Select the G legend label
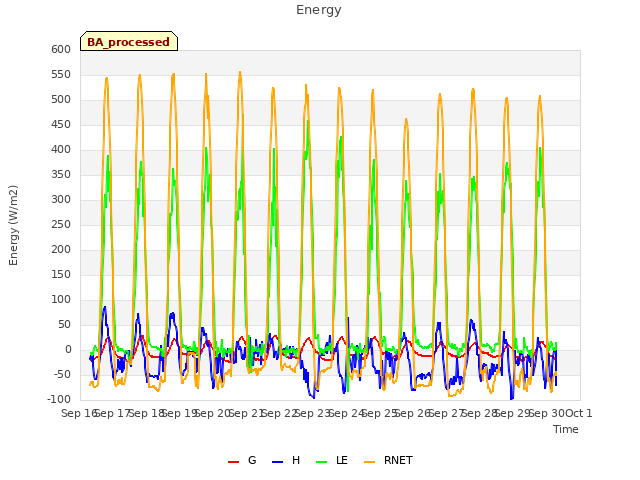640x480 pixels. [252, 460]
